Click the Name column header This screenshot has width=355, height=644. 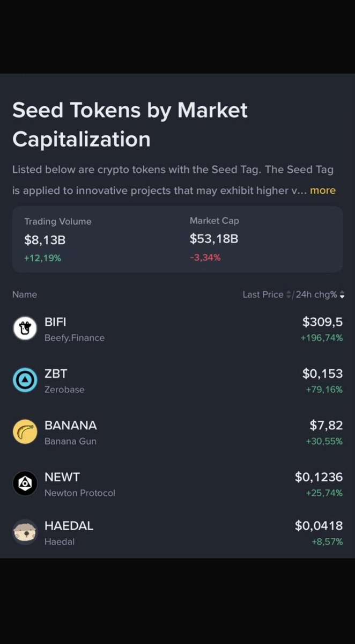tap(25, 295)
